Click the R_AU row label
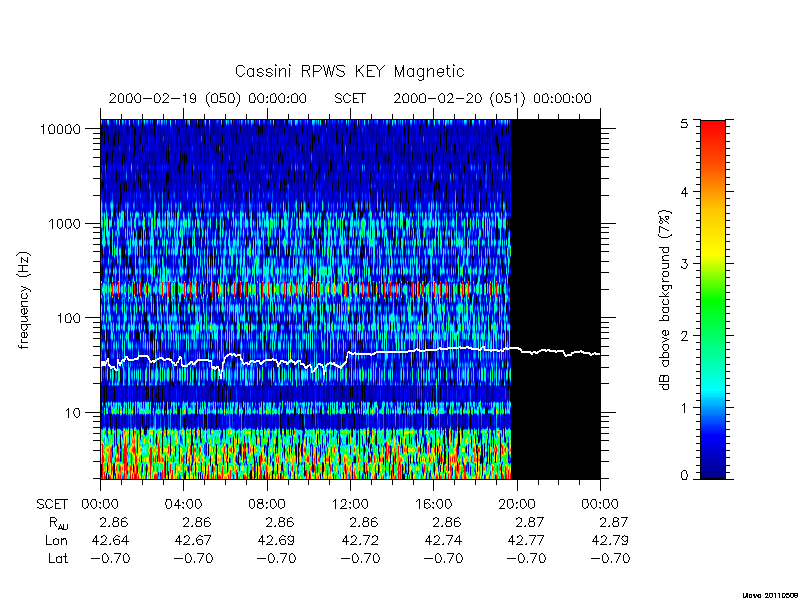Screen dimensions: 800x600 58,523
